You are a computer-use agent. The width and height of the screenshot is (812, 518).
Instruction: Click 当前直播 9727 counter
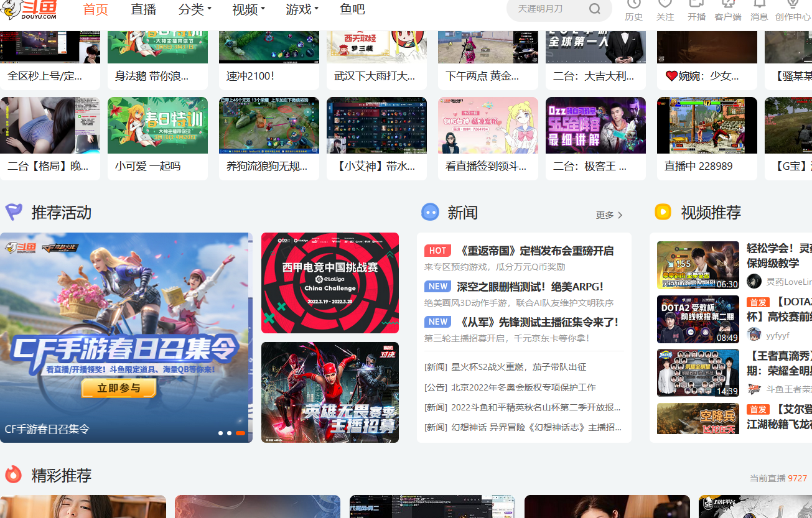pyautogui.click(x=778, y=478)
